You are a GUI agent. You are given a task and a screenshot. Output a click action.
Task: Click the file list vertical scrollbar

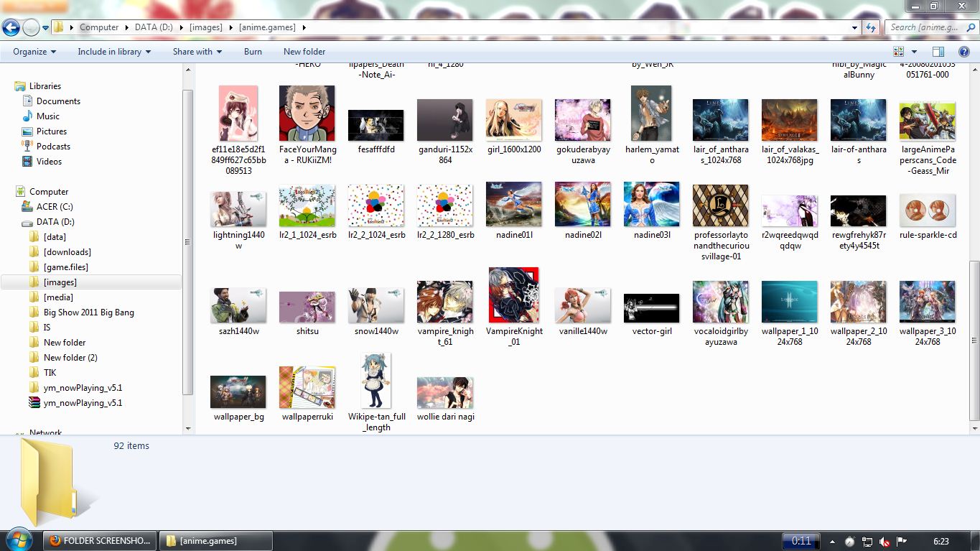click(974, 341)
